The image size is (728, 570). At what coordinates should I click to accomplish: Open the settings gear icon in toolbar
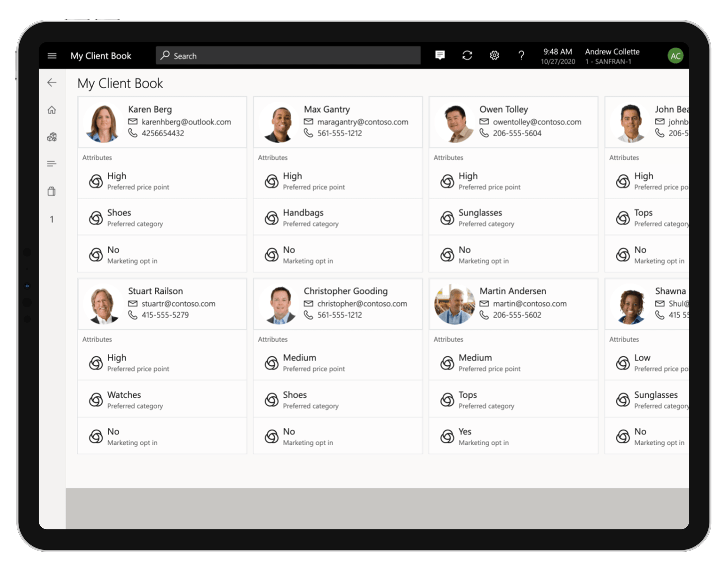pos(494,56)
